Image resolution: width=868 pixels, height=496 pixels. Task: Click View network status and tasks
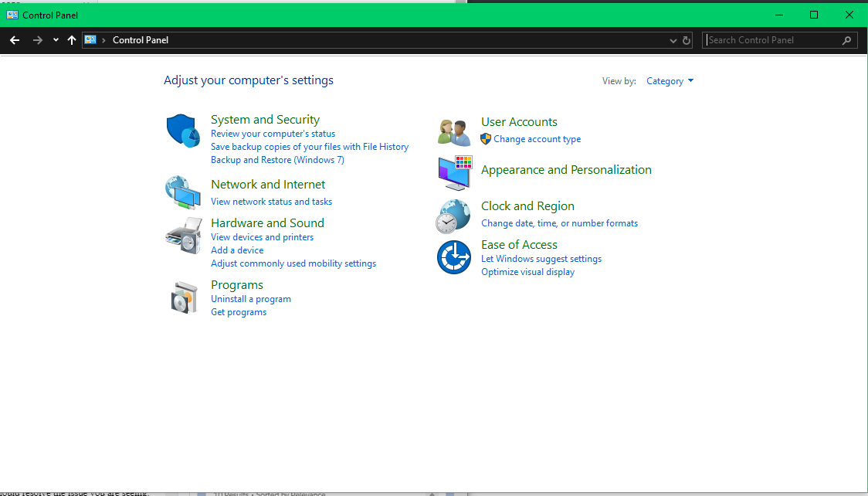coord(271,202)
